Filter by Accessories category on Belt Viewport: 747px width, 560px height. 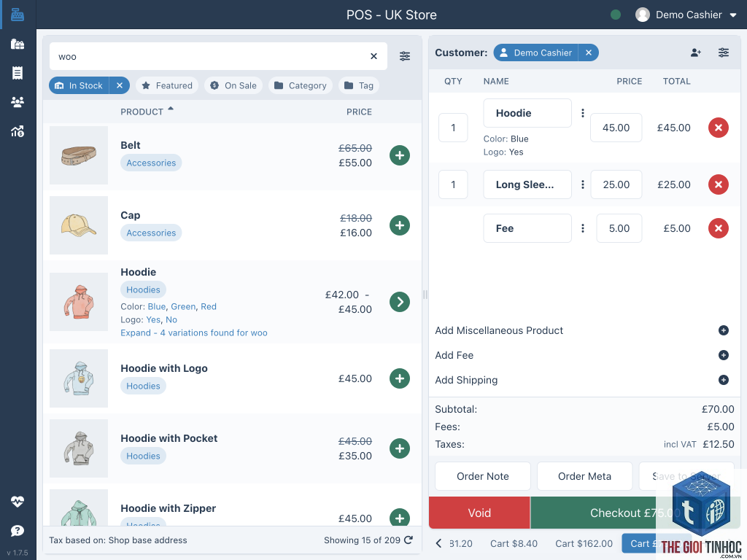(151, 163)
